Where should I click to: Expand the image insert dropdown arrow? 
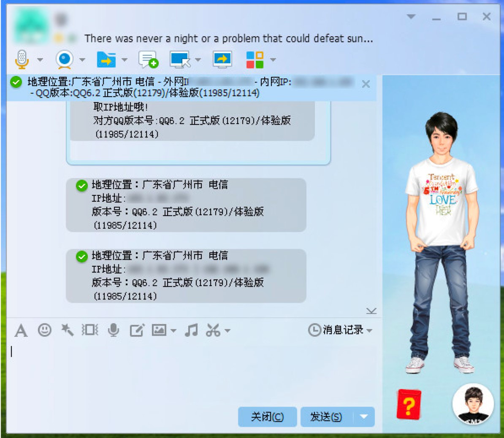(x=173, y=331)
